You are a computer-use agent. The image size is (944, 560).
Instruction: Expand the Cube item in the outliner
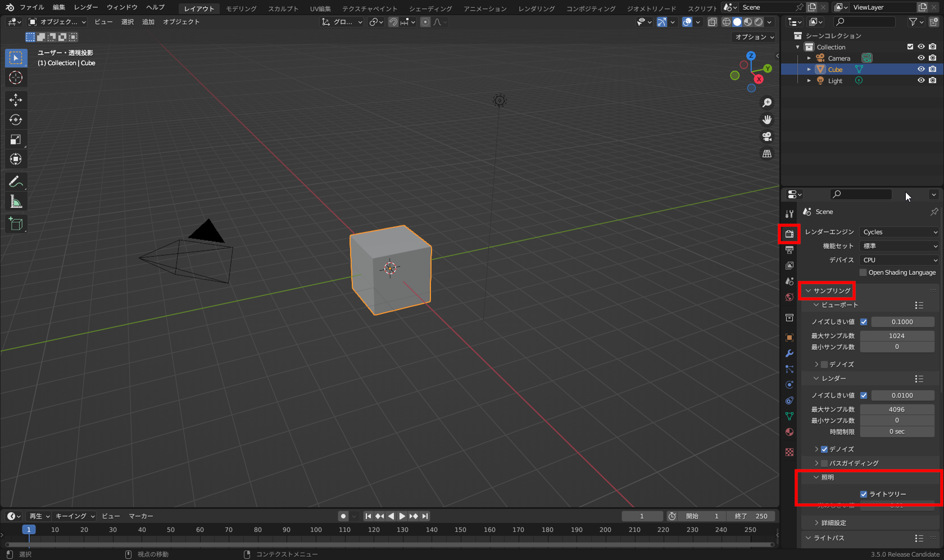tap(809, 69)
